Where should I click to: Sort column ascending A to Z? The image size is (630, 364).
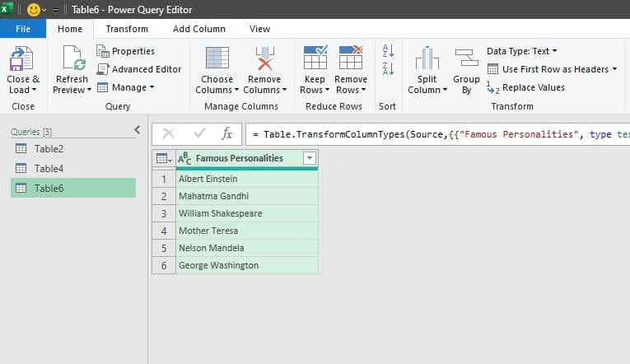[388, 50]
